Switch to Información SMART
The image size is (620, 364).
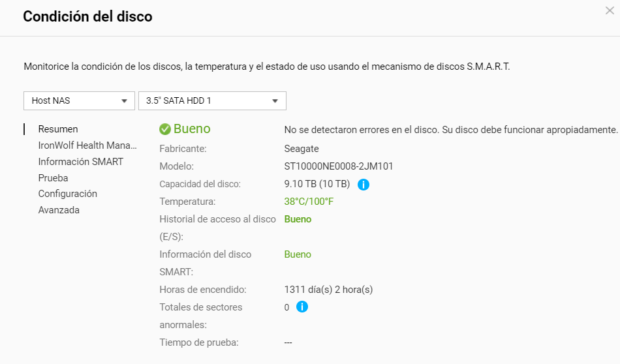click(x=80, y=162)
